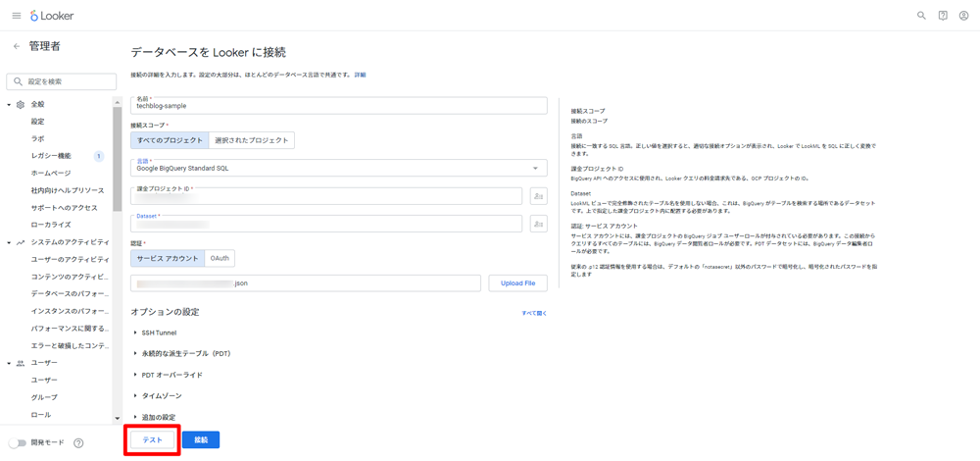980x461 pixels.
Task: Open the user account profile icon
Action: click(x=963, y=16)
